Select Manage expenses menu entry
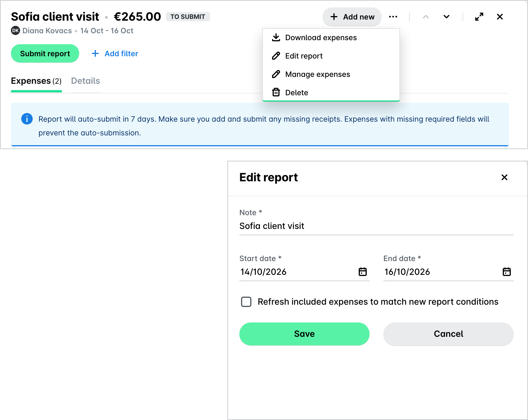This screenshot has height=420, width=528. click(331, 74)
